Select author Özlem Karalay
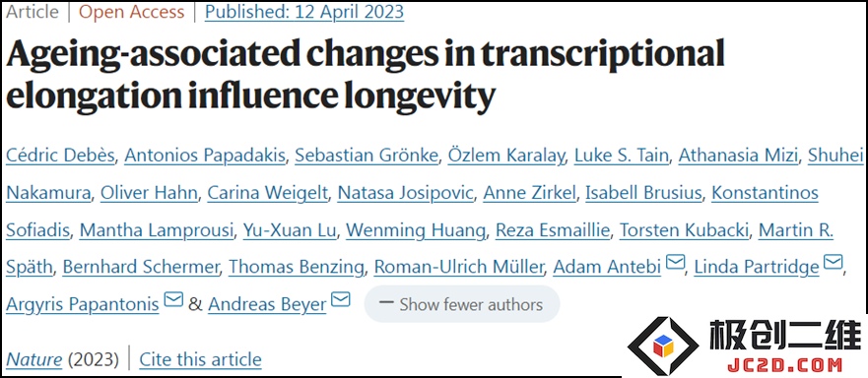The width and height of the screenshot is (868, 378). tap(506, 157)
